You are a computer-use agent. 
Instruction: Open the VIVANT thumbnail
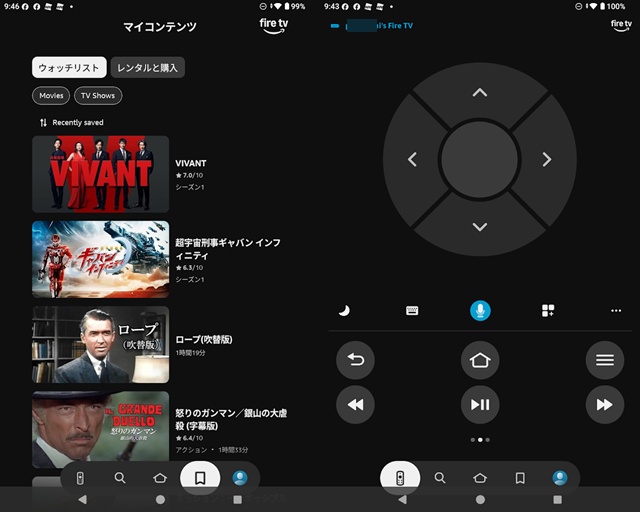coord(100,174)
